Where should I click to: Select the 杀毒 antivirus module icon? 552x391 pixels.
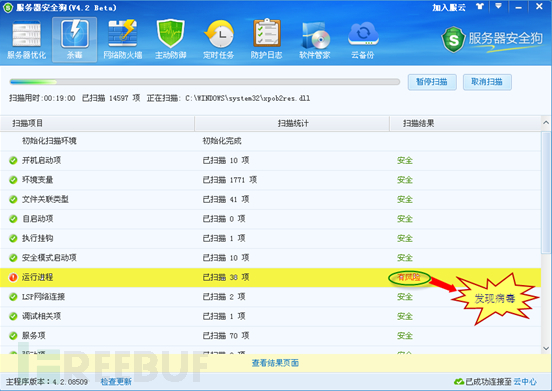(x=74, y=39)
